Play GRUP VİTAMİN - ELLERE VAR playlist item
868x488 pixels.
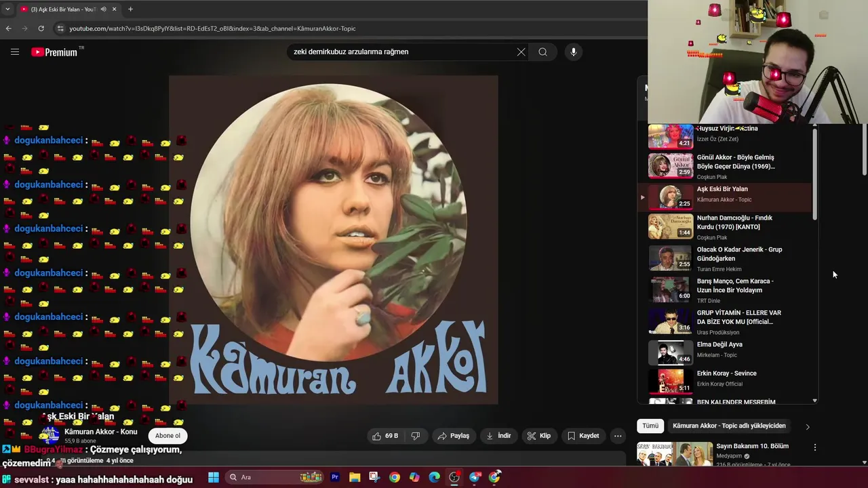tap(726, 322)
